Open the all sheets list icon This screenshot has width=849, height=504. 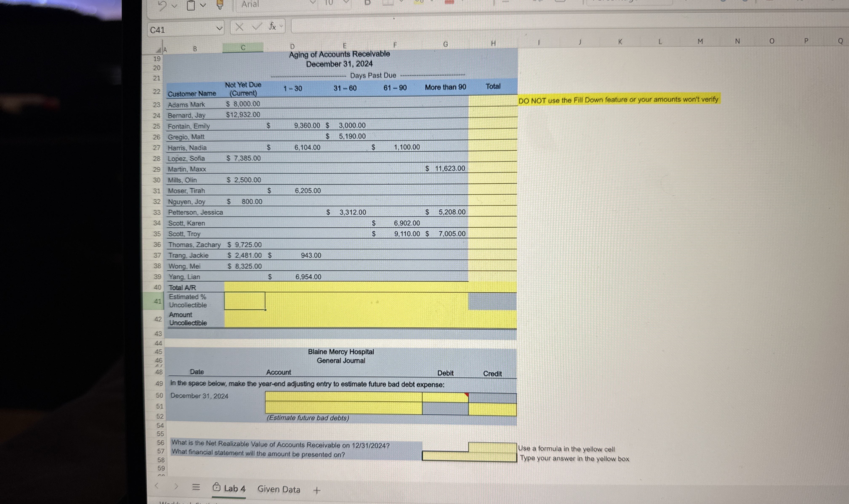click(196, 487)
